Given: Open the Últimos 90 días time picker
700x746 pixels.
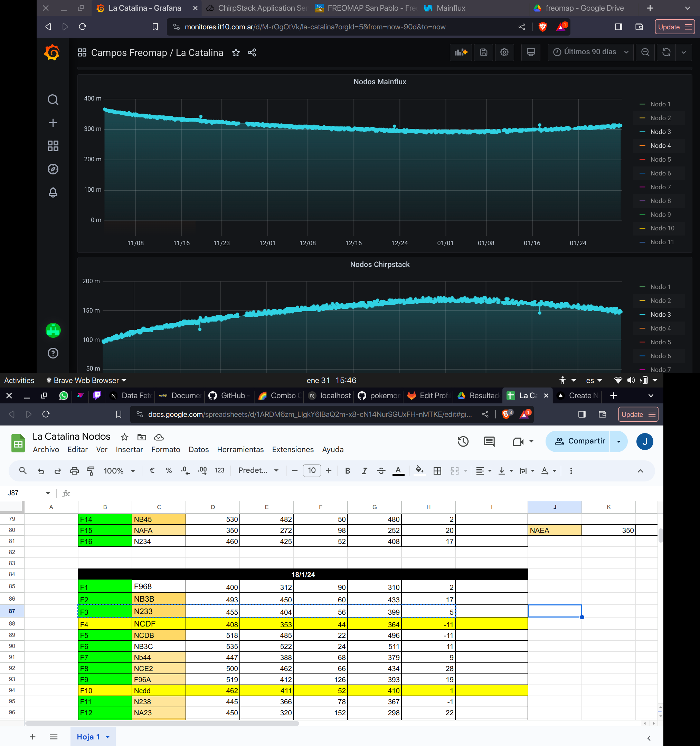Looking at the screenshot, I should [590, 52].
